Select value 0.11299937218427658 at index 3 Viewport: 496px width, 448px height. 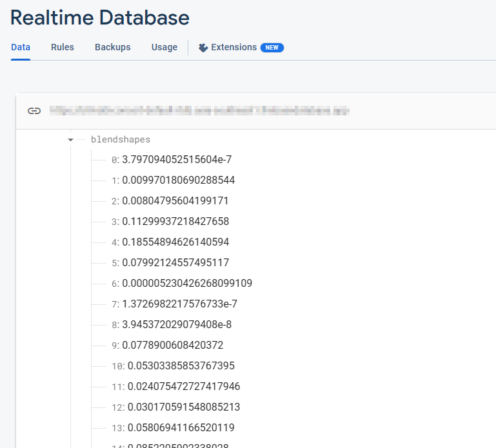(x=175, y=221)
